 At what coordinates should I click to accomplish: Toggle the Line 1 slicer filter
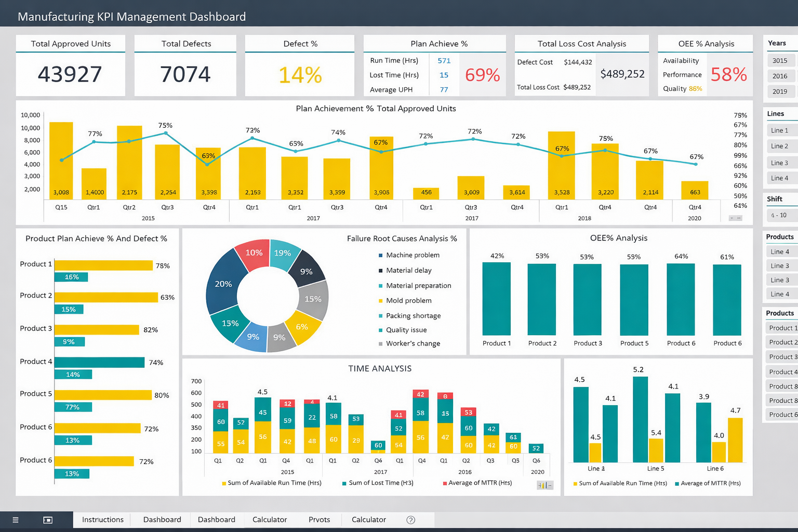[780, 130]
